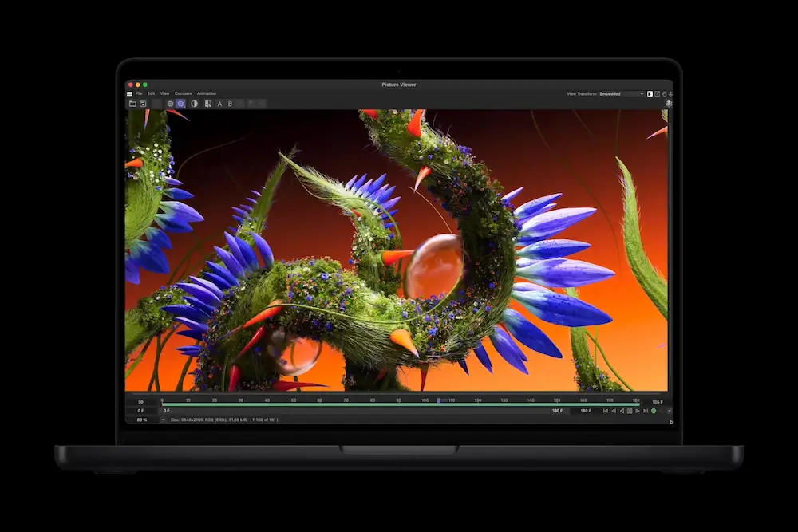This screenshot has width=798, height=532.
Task: Open the zoom percentage dropdown arrow
Action: (x=163, y=420)
